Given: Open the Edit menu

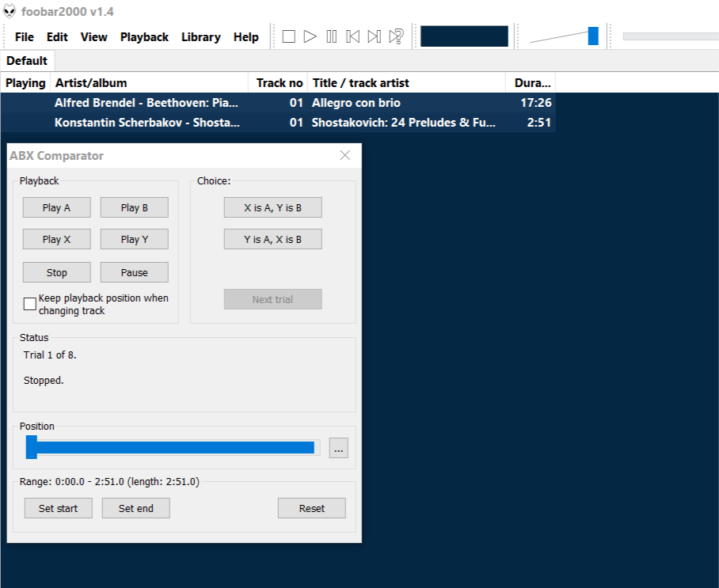Looking at the screenshot, I should click(57, 37).
